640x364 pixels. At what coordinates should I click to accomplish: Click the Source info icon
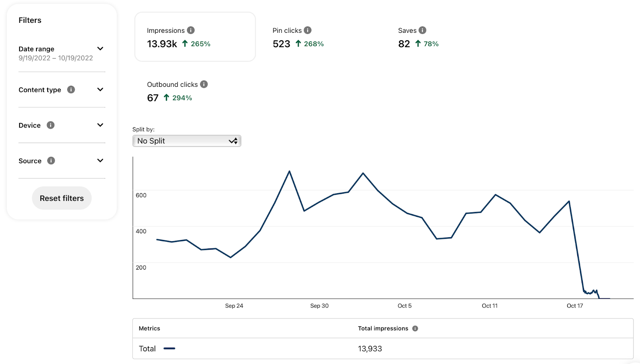(51, 161)
